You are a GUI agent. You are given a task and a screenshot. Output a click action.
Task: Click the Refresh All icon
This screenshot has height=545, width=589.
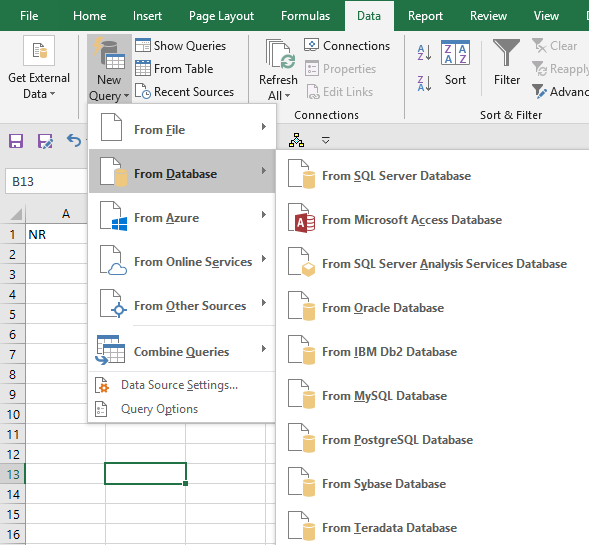[280, 55]
